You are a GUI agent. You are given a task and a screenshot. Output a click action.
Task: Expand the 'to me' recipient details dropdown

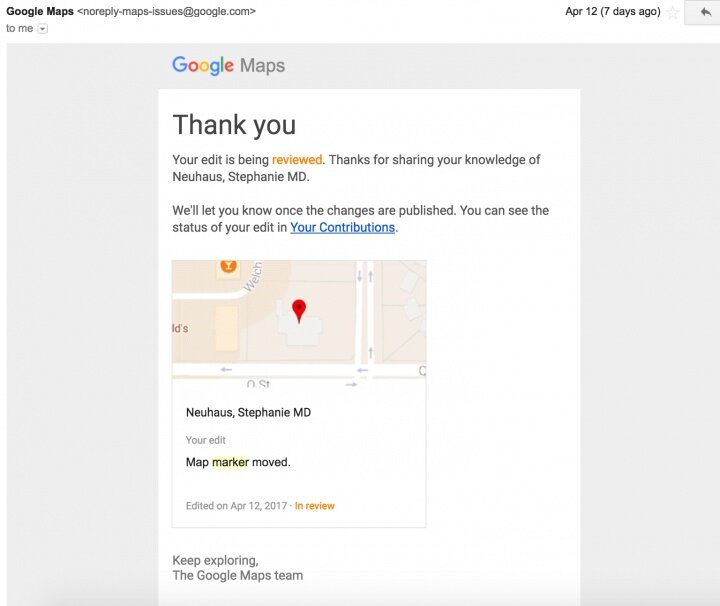pyautogui.click(x=42, y=29)
